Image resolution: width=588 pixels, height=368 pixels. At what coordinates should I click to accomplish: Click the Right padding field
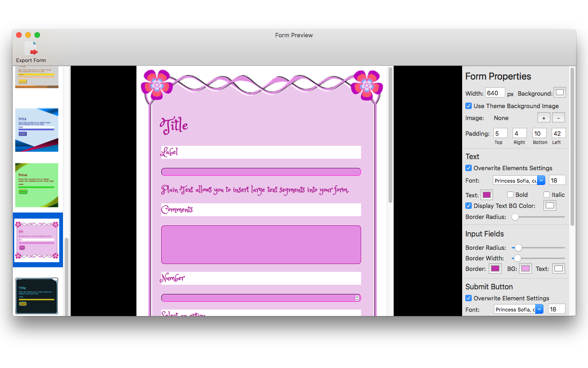(x=520, y=133)
